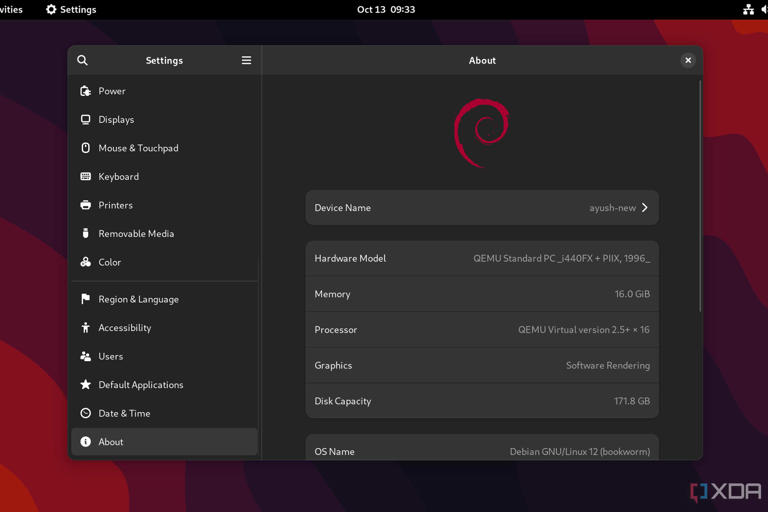The image size is (768, 512).
Task: Click the Color swatches icon in sidebar
Action: pos(86,262)
